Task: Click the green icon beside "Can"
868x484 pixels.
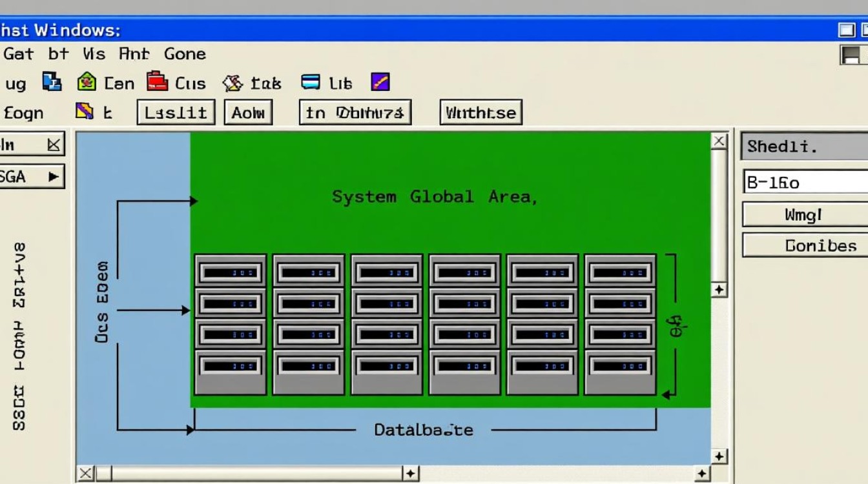Action: (87, 82)
